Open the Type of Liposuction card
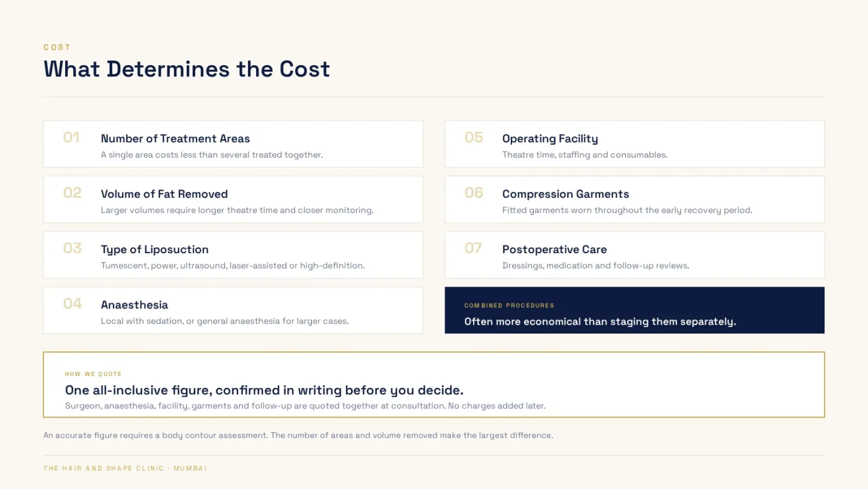The height and width of the screenshot is (489, 868). (233, 255)
